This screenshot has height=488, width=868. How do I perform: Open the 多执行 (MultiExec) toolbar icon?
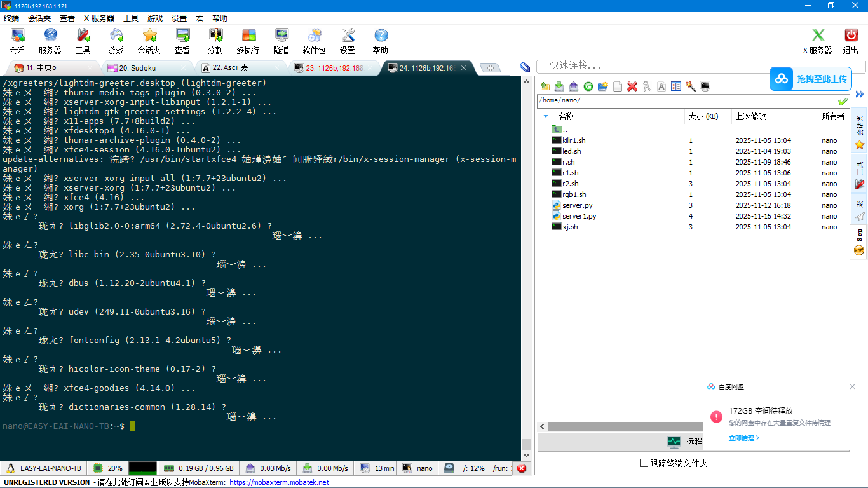248,41
